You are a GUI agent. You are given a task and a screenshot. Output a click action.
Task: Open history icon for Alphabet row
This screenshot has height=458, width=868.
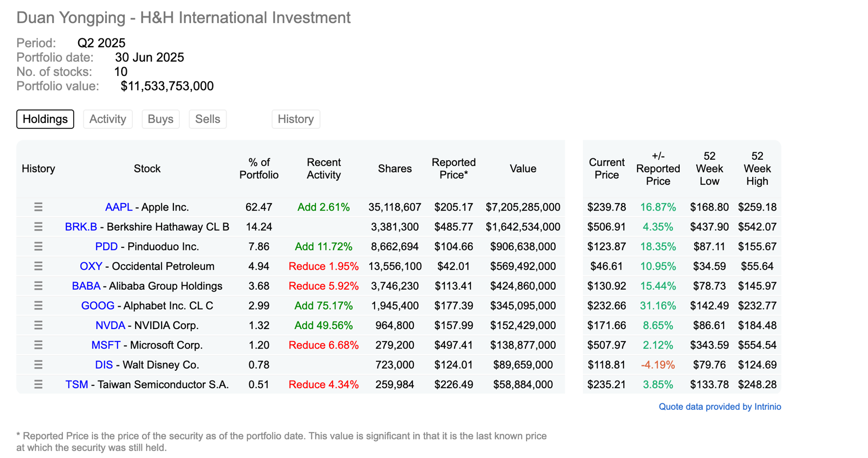38,306
